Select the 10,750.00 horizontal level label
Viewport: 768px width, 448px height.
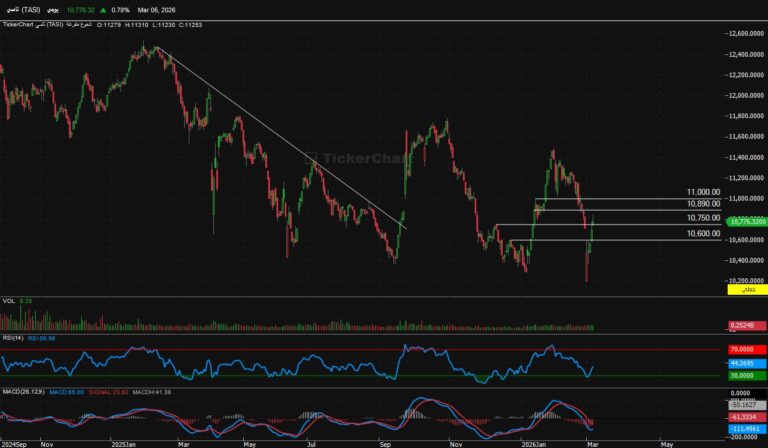coord(703,218)
